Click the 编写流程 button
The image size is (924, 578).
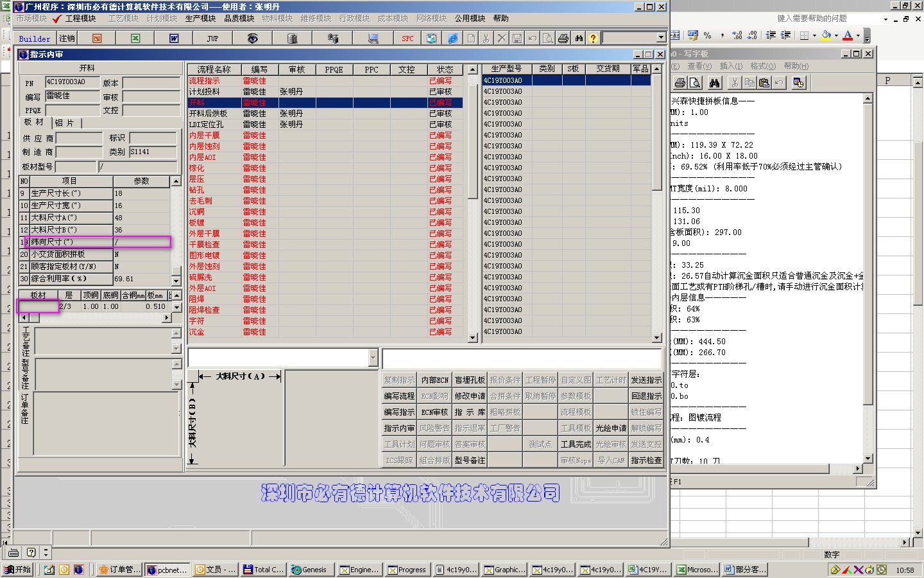point(399,396)
